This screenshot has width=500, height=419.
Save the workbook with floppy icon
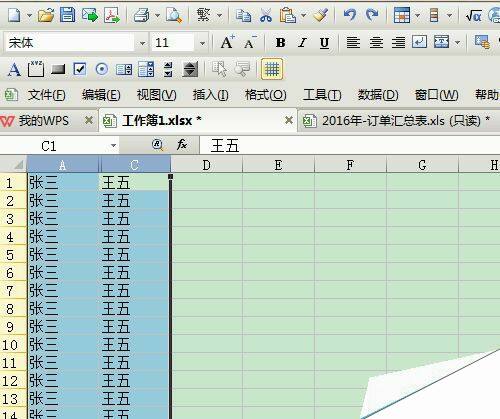[x=68, y=15]
